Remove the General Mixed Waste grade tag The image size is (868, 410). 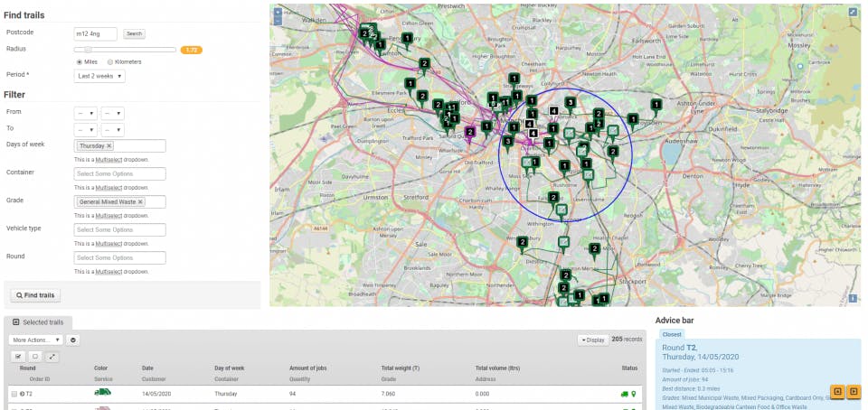[x=141, y=202]
